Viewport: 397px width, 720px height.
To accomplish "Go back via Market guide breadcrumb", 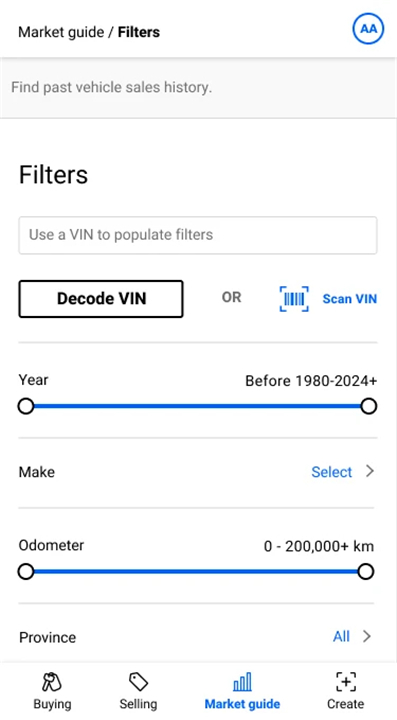I will [61, 32].
